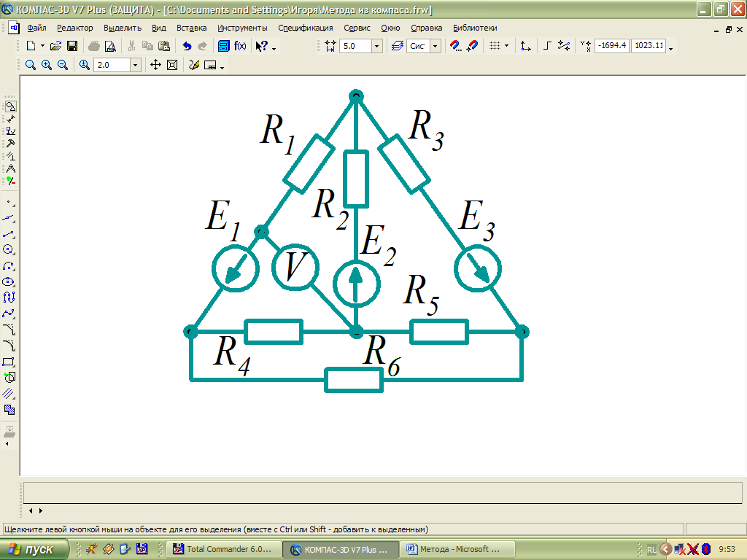Switch to the Measurements panel
This screenshot has width=747, height=560.
pyautogui.click(x=10, y=168)
